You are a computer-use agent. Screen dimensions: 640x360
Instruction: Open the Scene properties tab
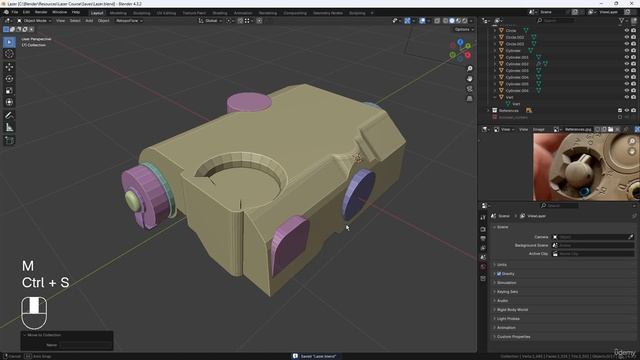click(483, 257)
